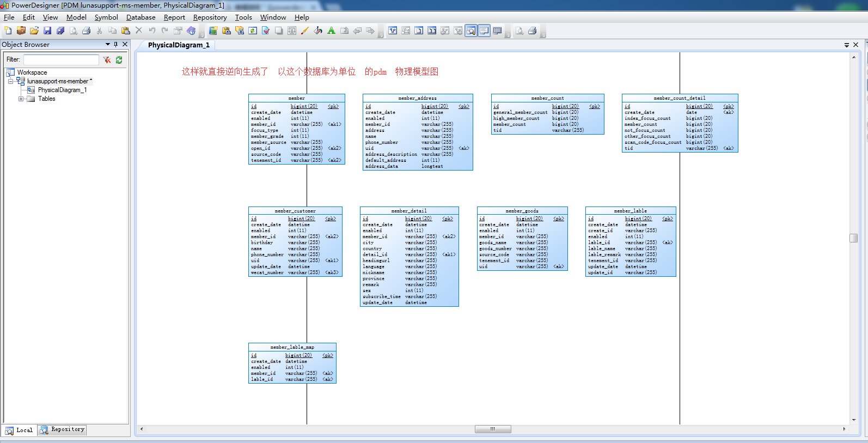Open the Window menu

[273, 17]
